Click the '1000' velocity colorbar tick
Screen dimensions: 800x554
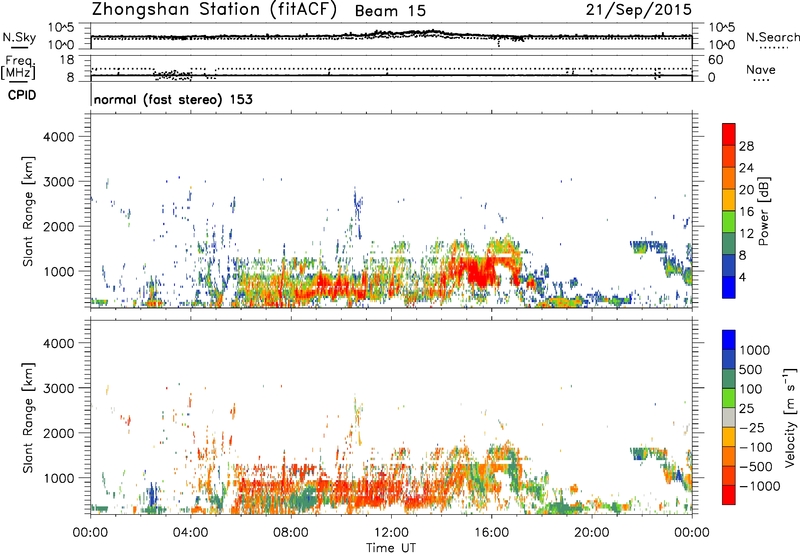coord(755,350)
